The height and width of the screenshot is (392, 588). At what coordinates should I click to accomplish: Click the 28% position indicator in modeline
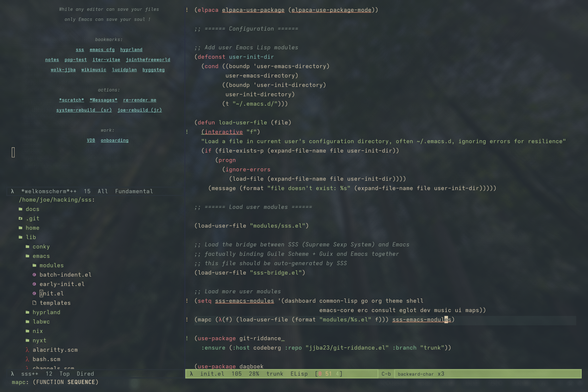click(254, 374)
